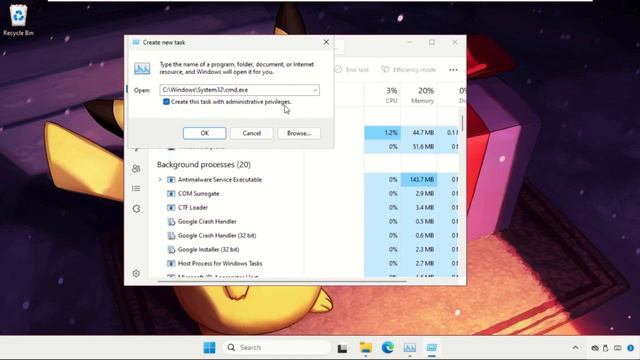Click the 1.2% CPU value
Image resolution: width=640 pixels, height=360 pixels.
click(x=382, y=133)
